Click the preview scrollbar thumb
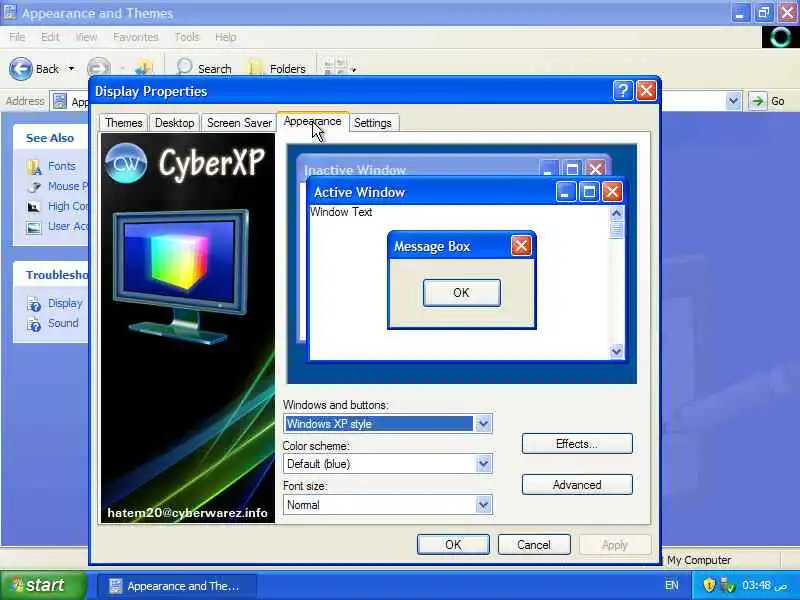 pos(616,230)
